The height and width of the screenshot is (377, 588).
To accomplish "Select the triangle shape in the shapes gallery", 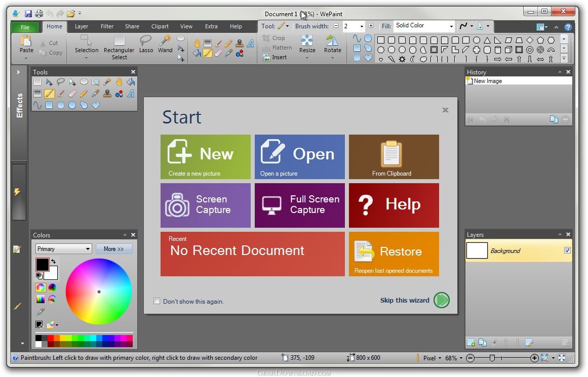I will point(487,40).
